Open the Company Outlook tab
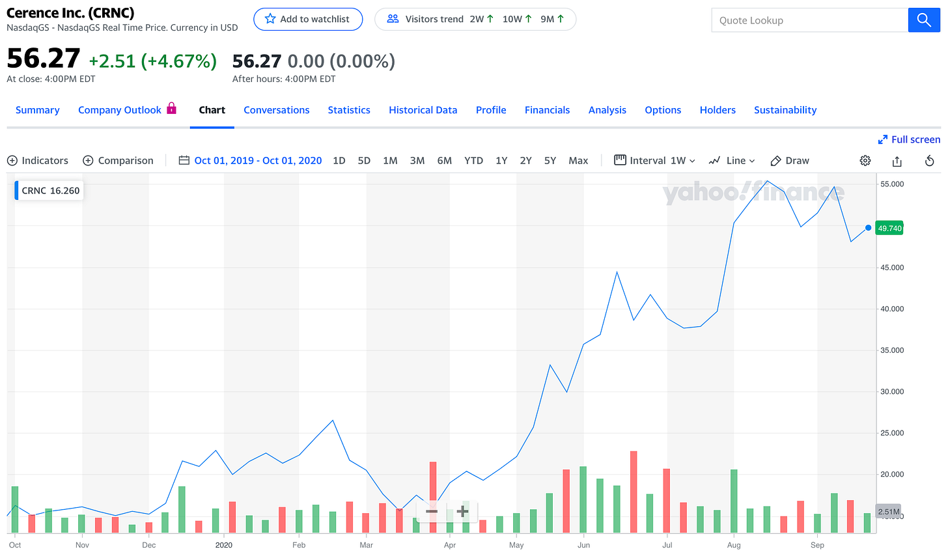 120,110
